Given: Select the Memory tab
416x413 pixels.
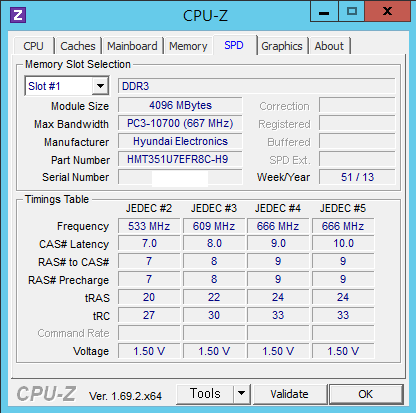Looking at the screenshot, I should [188, 46].
